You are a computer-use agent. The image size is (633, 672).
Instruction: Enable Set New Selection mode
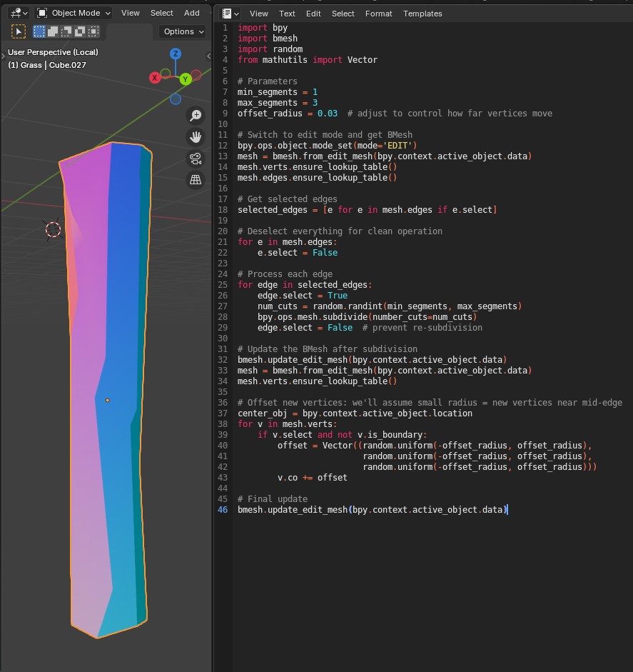coord(39,31)
